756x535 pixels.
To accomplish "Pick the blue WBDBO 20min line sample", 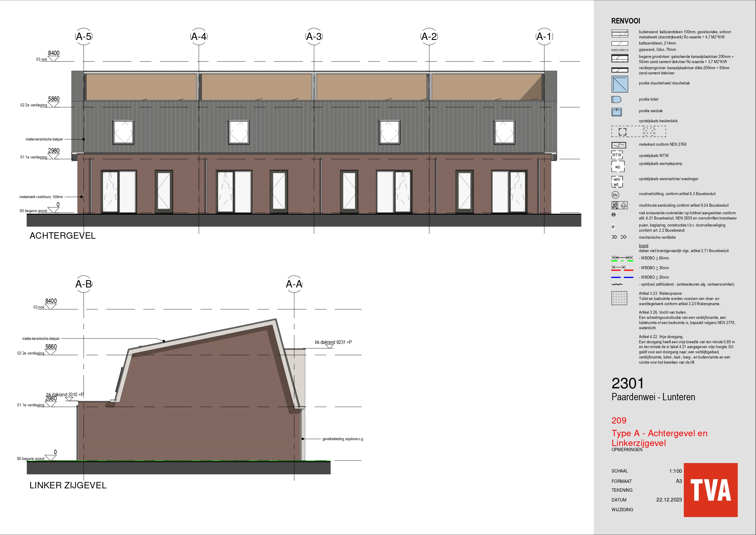I will [x=622, y=277].
